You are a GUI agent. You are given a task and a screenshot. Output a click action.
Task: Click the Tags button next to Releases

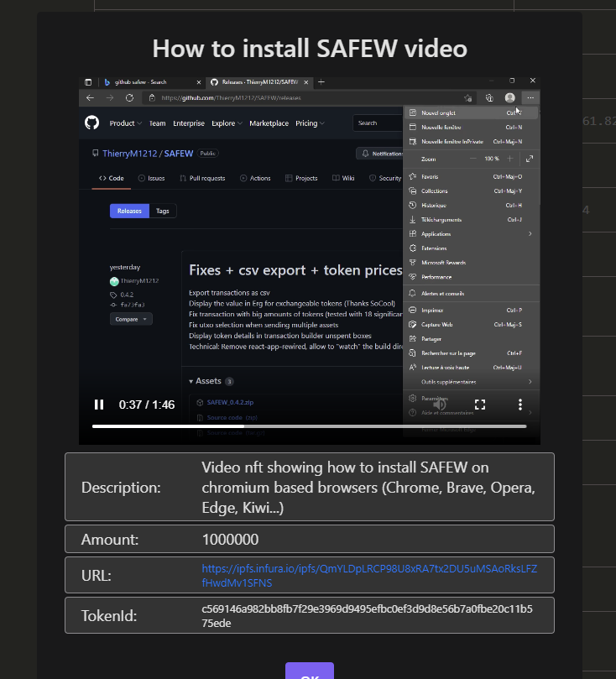pyautogui.click(x=163, y=211)
